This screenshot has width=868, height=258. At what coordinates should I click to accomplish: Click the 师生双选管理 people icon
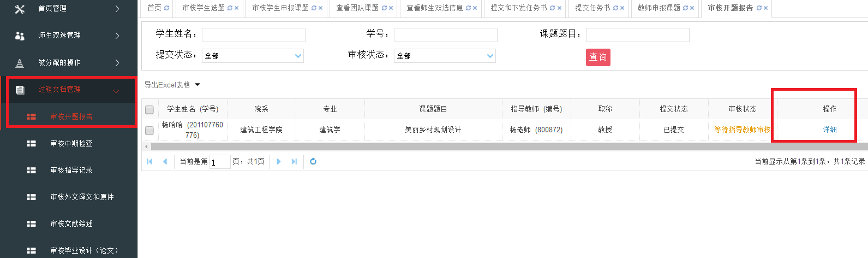pyautogui.click(x=20, y=36)
